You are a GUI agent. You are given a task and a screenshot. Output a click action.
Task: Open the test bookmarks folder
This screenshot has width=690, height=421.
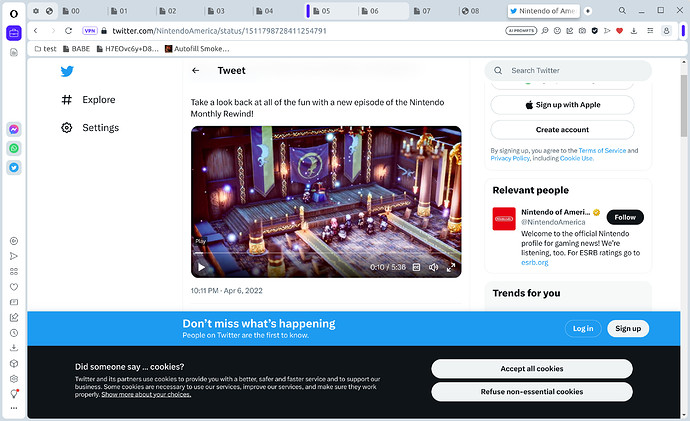click(x=44, y=48)
